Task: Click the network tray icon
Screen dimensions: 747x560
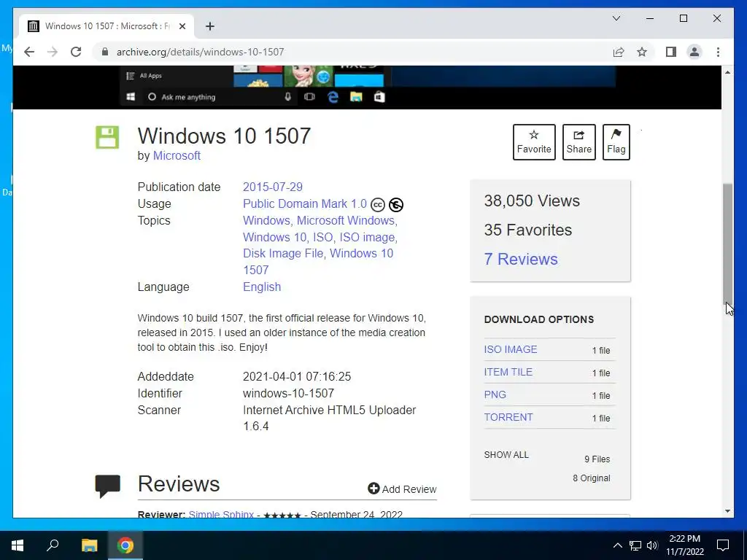Action: click(635, 545)
